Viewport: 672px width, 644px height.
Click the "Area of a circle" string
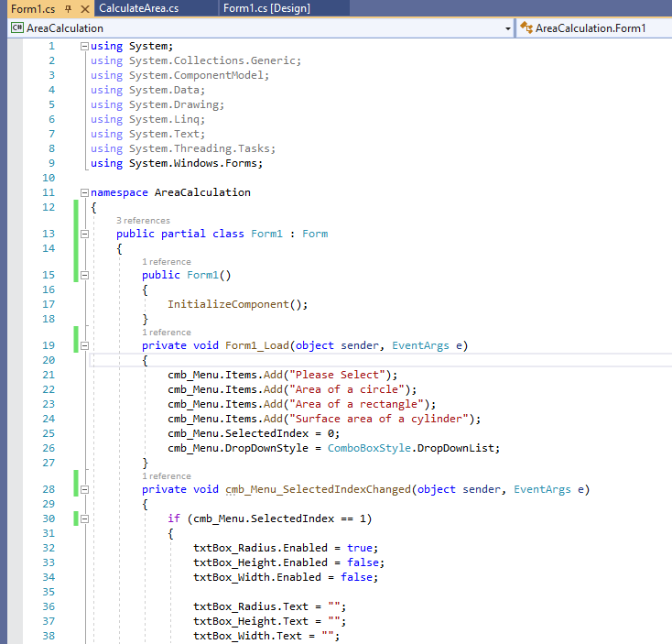pos(347,389)
